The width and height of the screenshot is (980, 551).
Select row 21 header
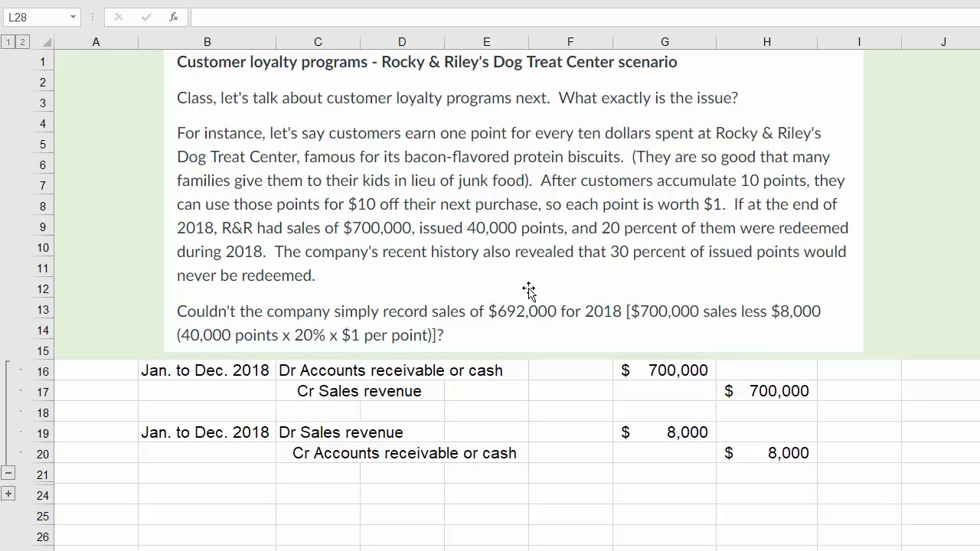click(x=43, y=475)
